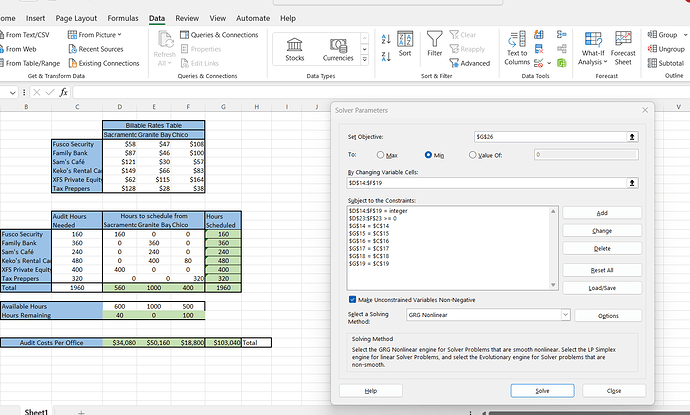The width and height of the screenshot is (690, 415).
Task: Click By Changing Variable Cells field
Action: pyautogui.click(x=487, y=183)
